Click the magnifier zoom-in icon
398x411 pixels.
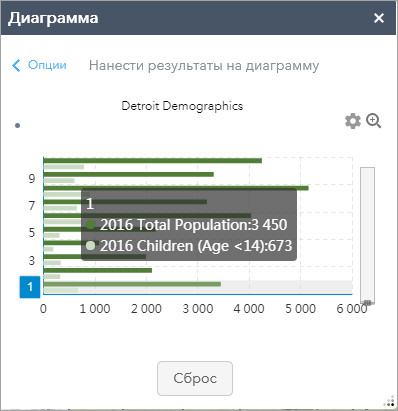pos(374,121)
